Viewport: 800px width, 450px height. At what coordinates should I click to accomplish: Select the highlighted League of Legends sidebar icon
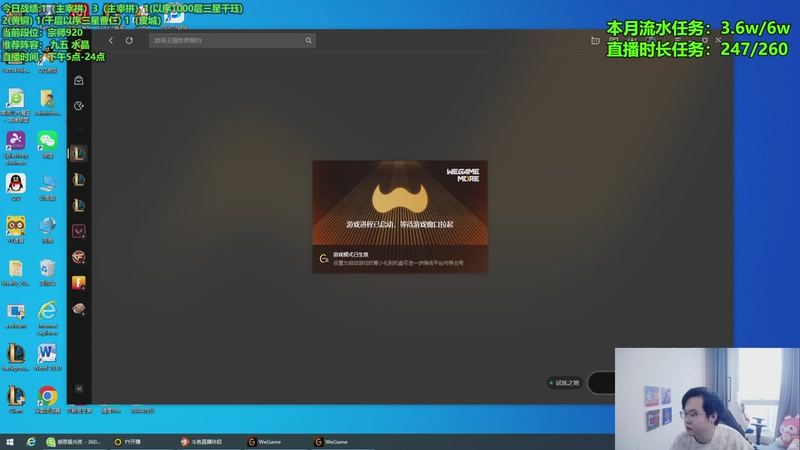click(x=79, y=154)
